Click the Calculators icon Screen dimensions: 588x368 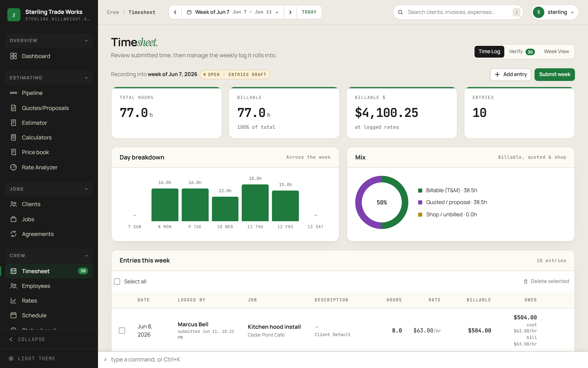pyautogui.click(x=13, y=138)
